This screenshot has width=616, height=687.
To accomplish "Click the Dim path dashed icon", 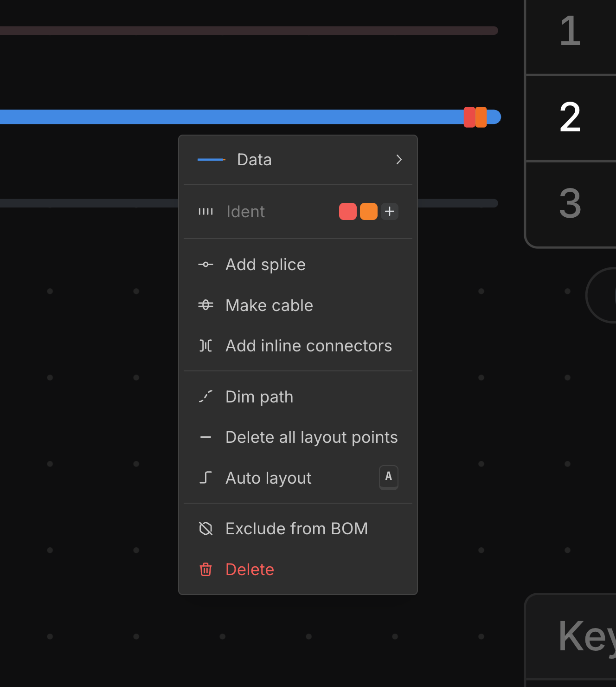I will click(x=205, y=397).
